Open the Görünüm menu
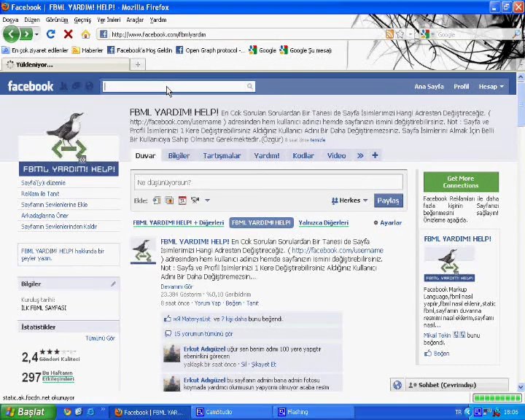525x420 pixels. click(57, 20)
